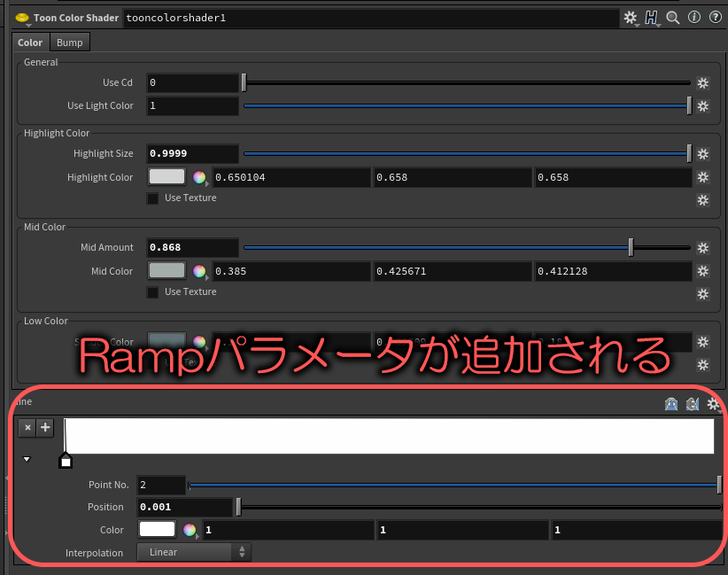Click the Mid Amount field 0.868

pos(192,247)
